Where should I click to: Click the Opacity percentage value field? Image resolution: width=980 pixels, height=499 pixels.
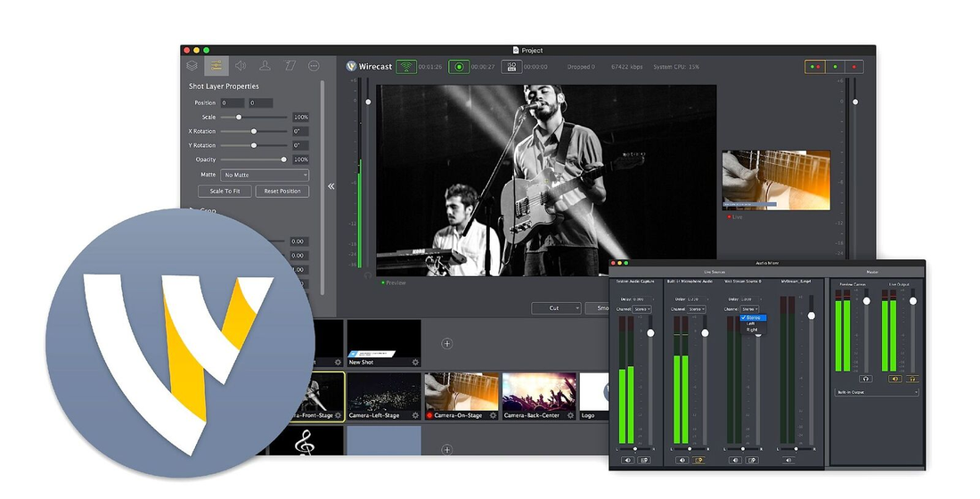300,160
